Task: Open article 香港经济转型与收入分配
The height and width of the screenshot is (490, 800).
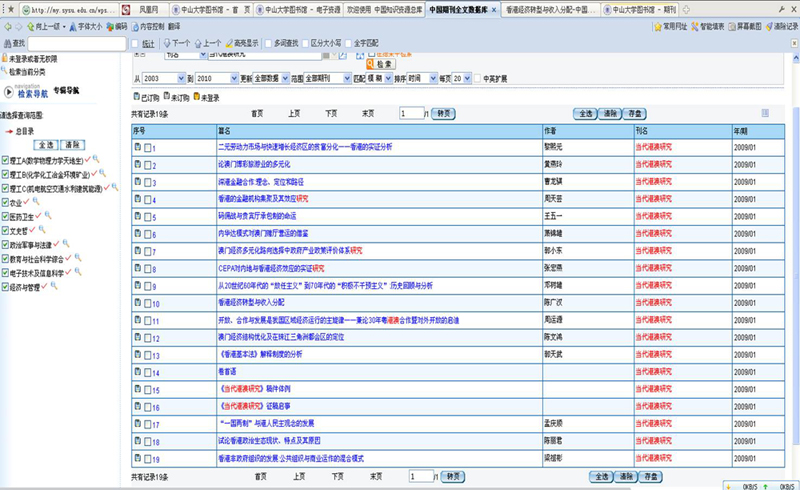Action: [251, 302]
